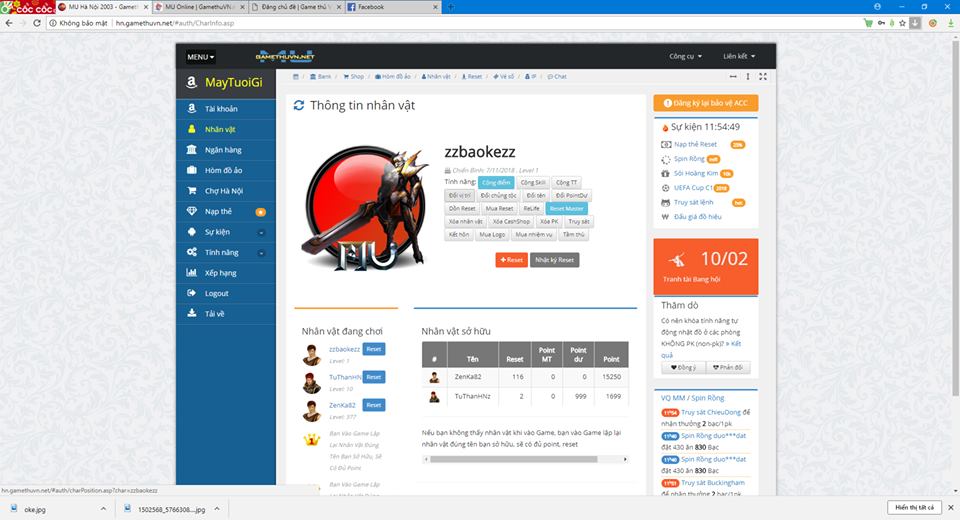Click the ZenKa82 character icon in table

coord(434,377)
